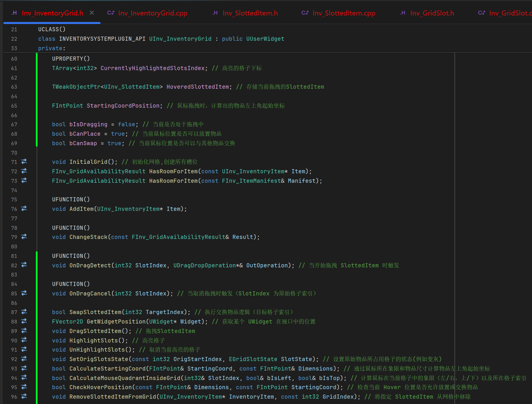The image size is (532, 404).
Task: Click the header icon on Inv_GridSlot.h tab
Action: click(403, 13)
